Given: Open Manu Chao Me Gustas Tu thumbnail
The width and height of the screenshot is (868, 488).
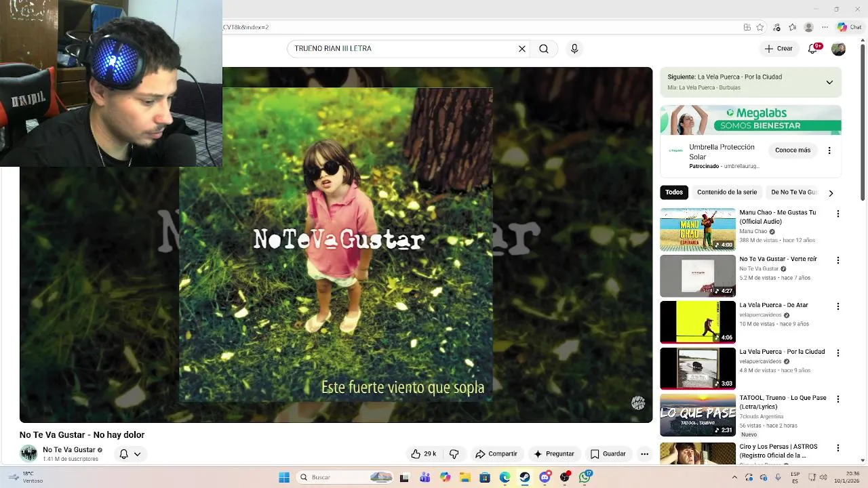Looking at the screenshot, I should (698, 230).
